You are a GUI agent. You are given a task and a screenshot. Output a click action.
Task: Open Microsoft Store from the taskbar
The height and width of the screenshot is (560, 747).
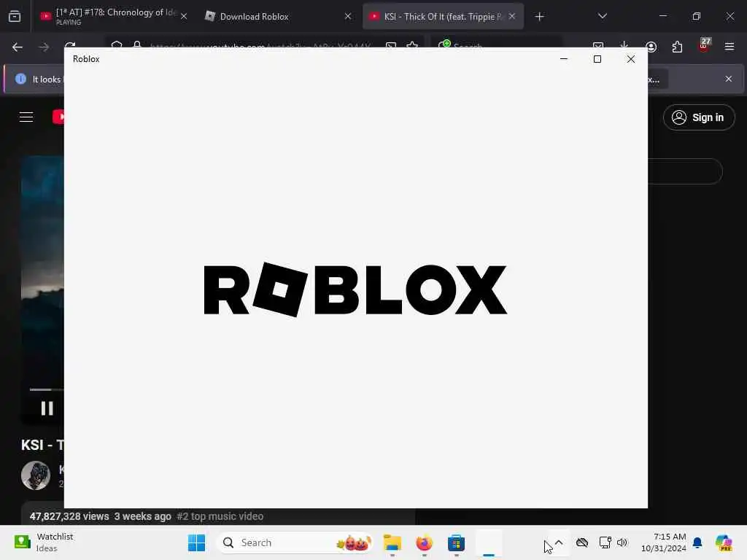(x=456, y=542)
